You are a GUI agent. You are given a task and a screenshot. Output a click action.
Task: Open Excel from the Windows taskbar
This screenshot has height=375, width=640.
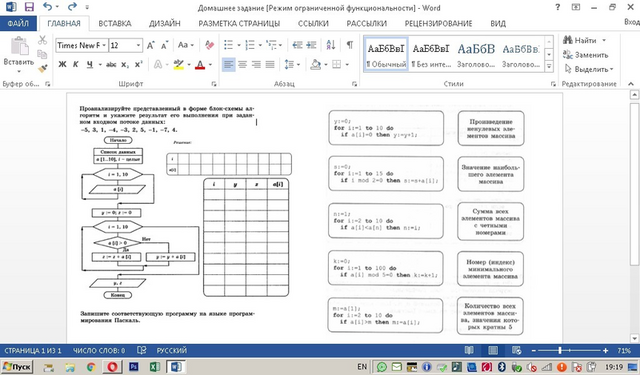(154, 367)
